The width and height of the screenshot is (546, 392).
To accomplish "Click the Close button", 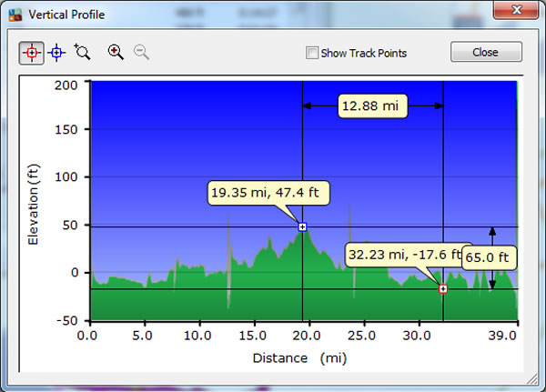I will coord(486,52).
